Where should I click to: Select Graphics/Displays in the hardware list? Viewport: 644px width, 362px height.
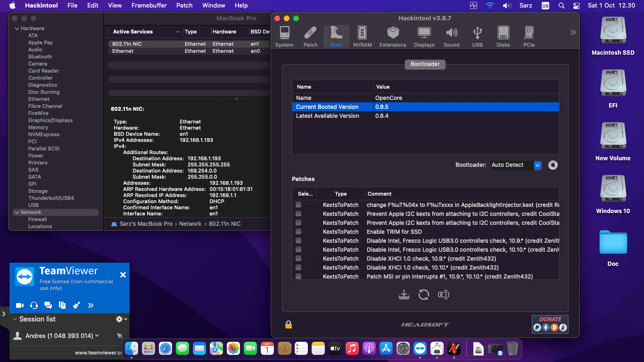[x=50, y=120]
